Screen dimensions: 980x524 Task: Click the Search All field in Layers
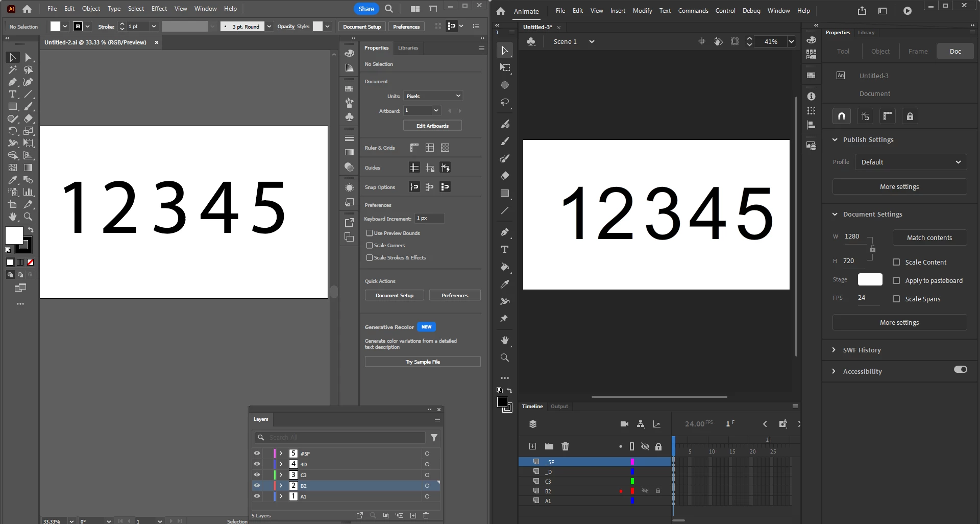point(340,438)
